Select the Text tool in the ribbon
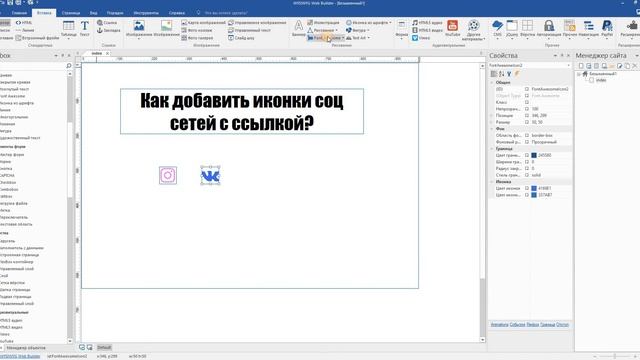The width and height of the screenshot is (640, 360). tap(84, 29)
